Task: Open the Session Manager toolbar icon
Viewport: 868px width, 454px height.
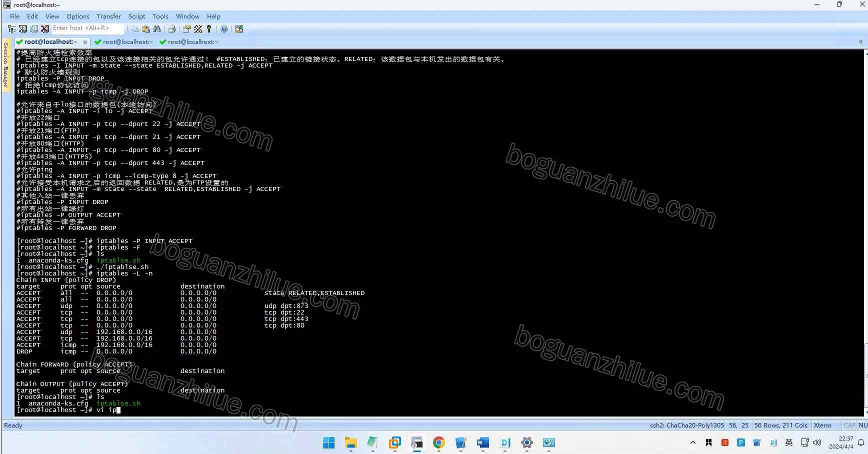Action: point(12,29)
